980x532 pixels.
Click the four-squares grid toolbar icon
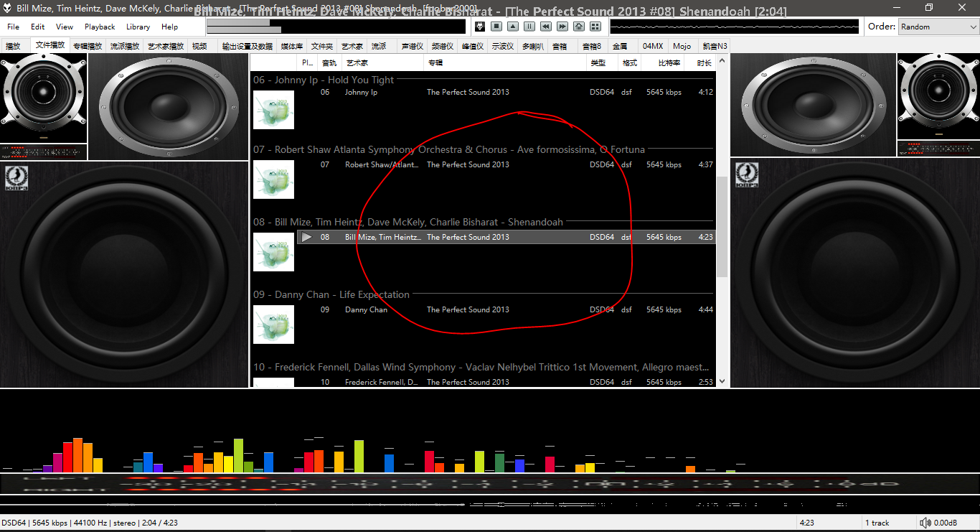coord(595,27)
